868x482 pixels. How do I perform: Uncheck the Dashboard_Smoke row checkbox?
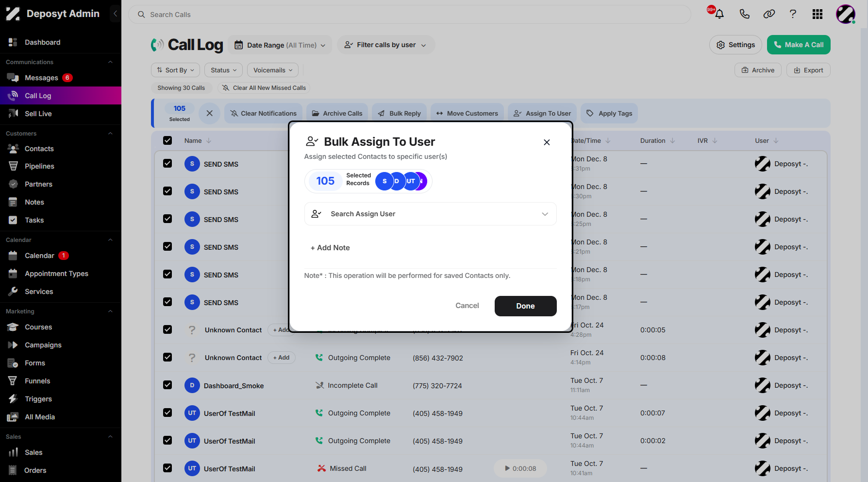tap(167, 385)
